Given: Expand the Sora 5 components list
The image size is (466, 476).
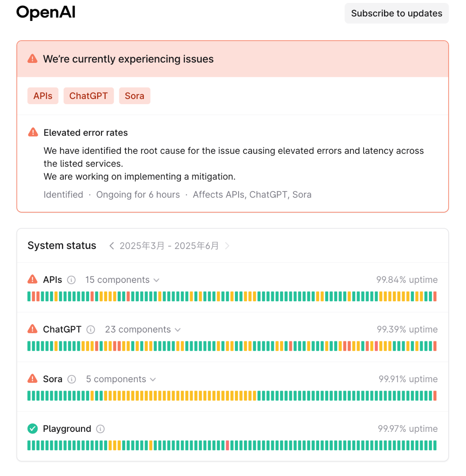Looking at the screenshot, I should click(121, 379).
